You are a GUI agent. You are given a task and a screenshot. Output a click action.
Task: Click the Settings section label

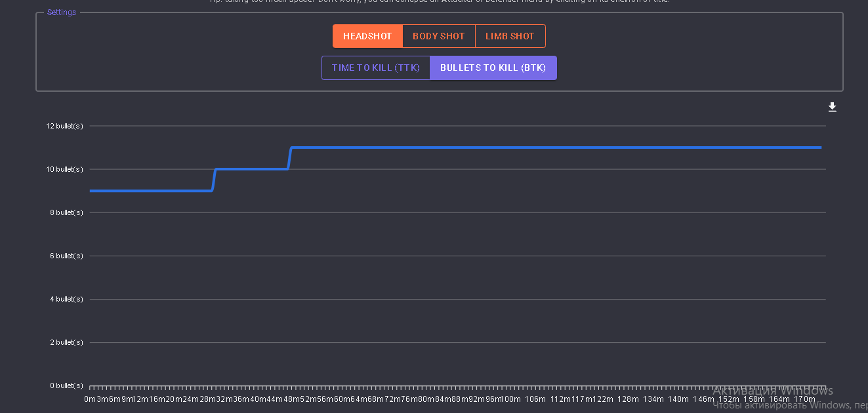click(62, 12)
